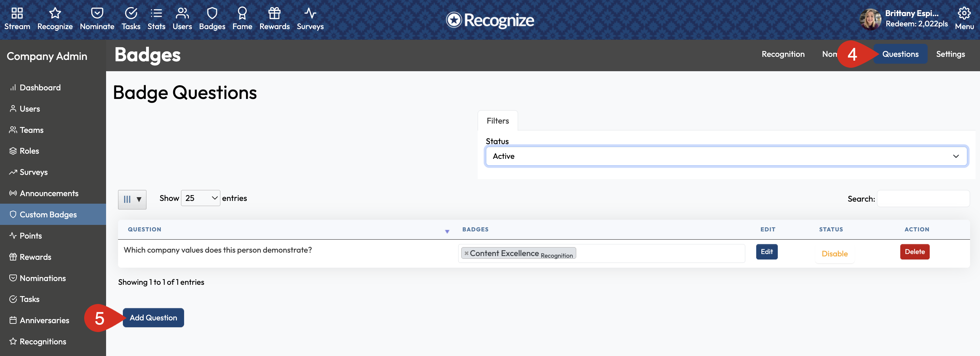The width and height of the screenshot is (980, 356).
Task: Disable the company values question
Action: pyautogui.click(x=834, y=254)
